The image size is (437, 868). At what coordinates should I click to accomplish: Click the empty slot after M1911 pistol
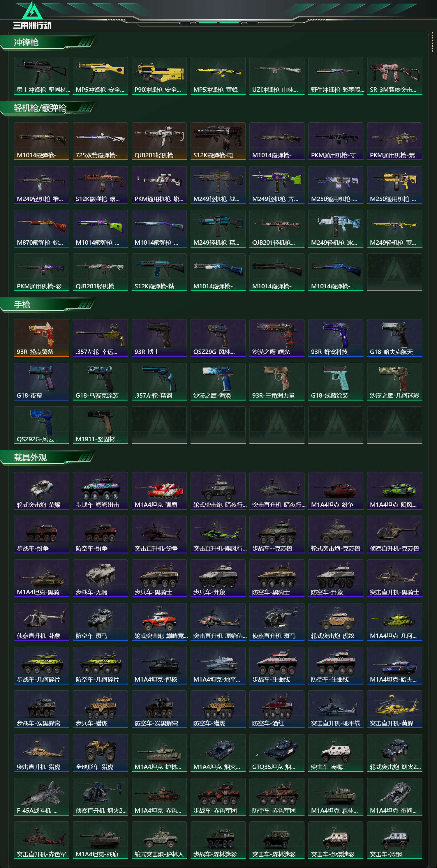click(159, 425)
